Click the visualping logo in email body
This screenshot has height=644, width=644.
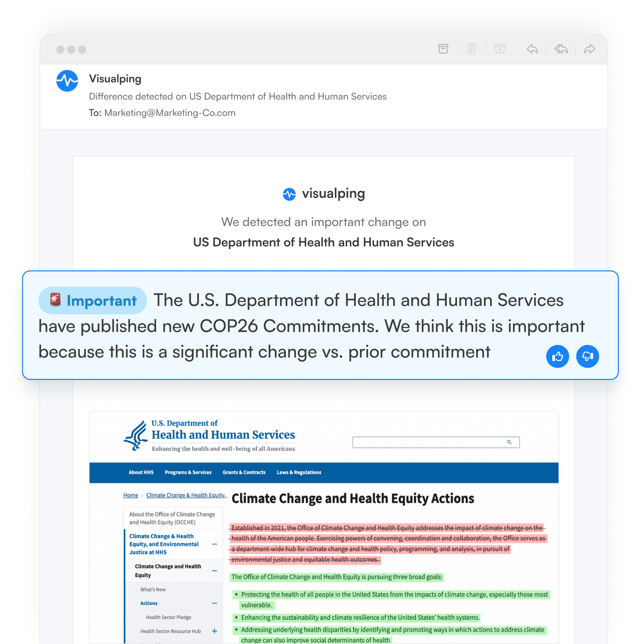(324, 194)
